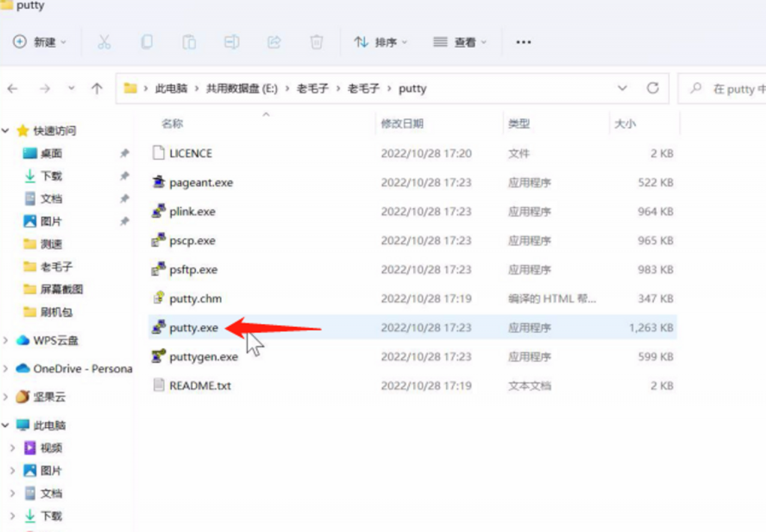The width and height of the screenshot is (766, 532).
Task: Click the Paste clipboard icon
Action: coord(189,42)
